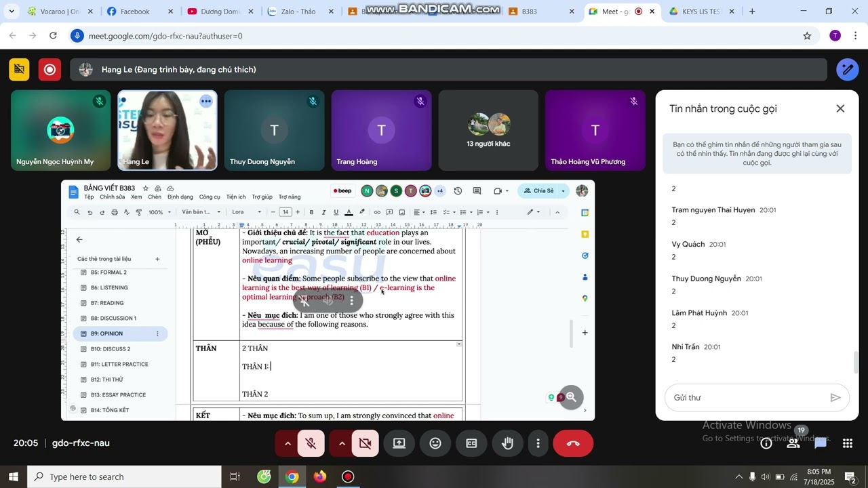
Task: Open the 100% zoom dropdown
Action: click(159, 212)
